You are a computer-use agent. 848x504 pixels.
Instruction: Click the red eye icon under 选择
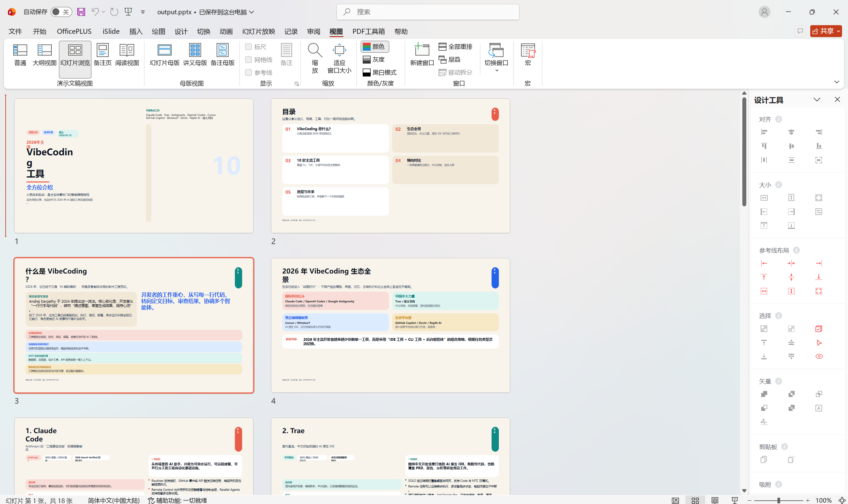tap(819, 356)
